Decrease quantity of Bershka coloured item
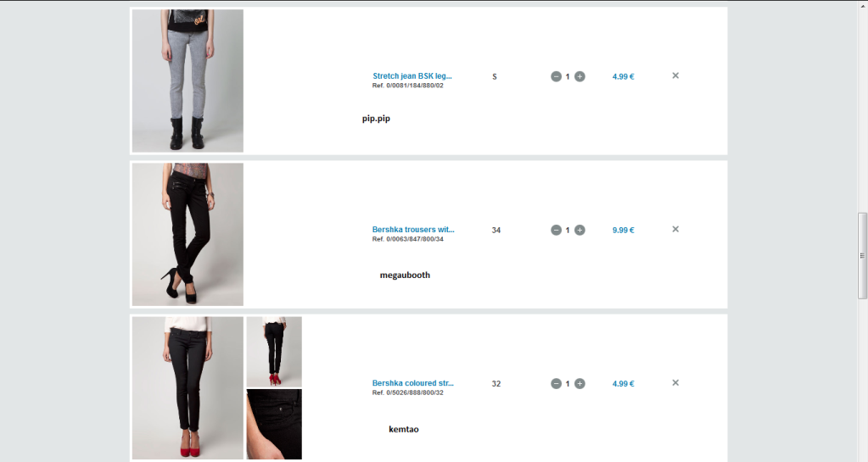This screenshot has height=462, width=868. tap(556, 383)
